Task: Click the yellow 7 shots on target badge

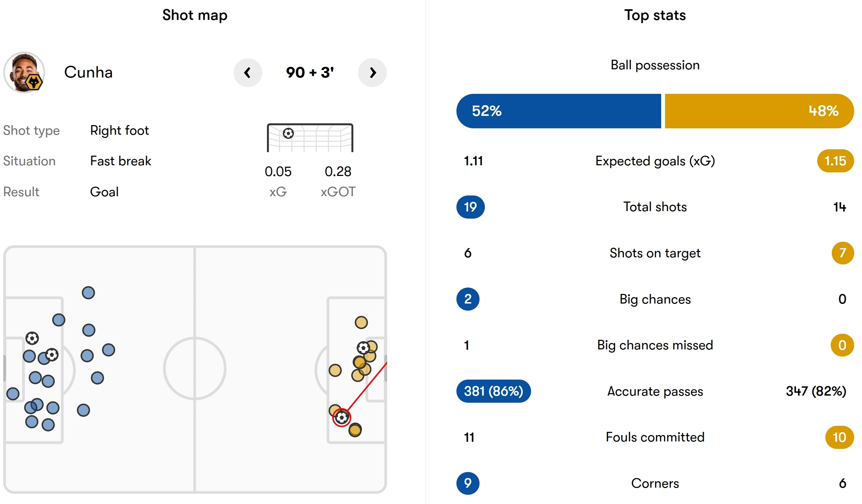Action: click(x=842, y=253)
